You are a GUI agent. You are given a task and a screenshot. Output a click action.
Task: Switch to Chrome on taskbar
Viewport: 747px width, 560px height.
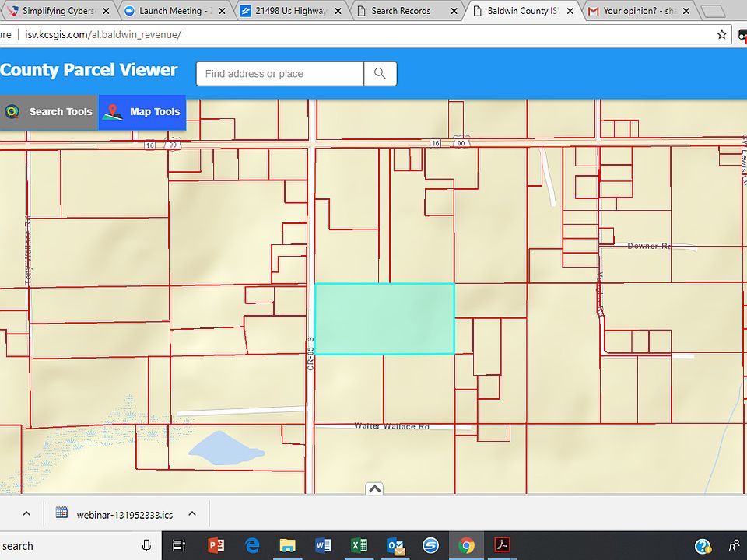(466, 545)
